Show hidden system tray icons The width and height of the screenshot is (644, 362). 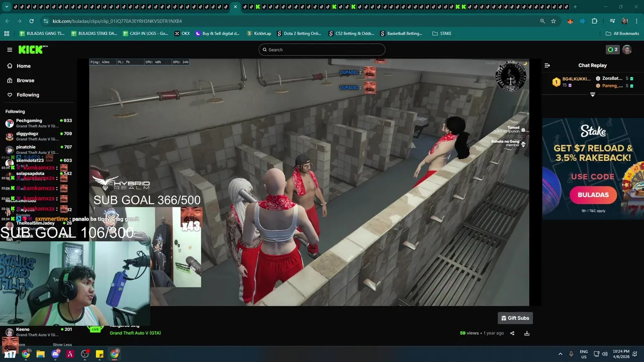[560, 354]
